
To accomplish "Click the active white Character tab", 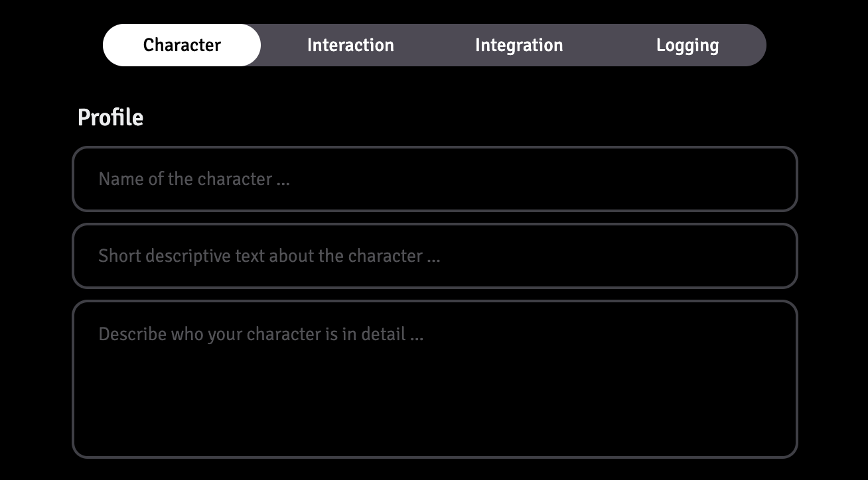I will tap(181, 44).
